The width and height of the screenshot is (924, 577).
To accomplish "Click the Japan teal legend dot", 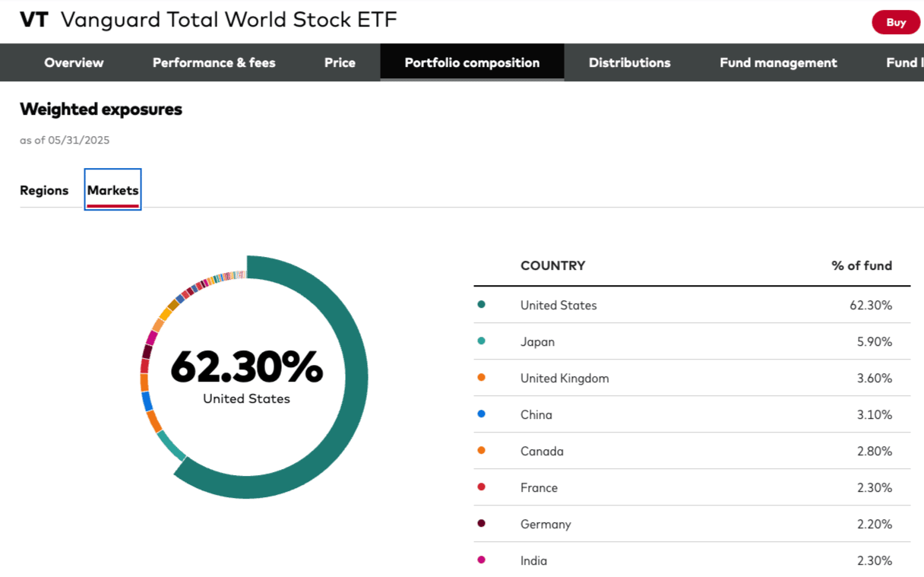I will pyautogui.click(x=481, y=341).
